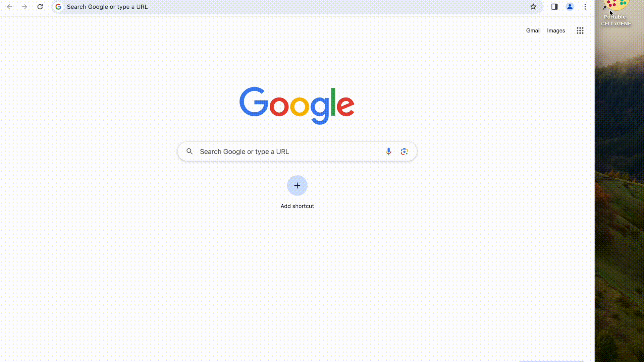The height and width of the screenshot is (362, 644).
Task: Open the Gmail menu item
Action: pyautogui.click(x=533, y=30)
